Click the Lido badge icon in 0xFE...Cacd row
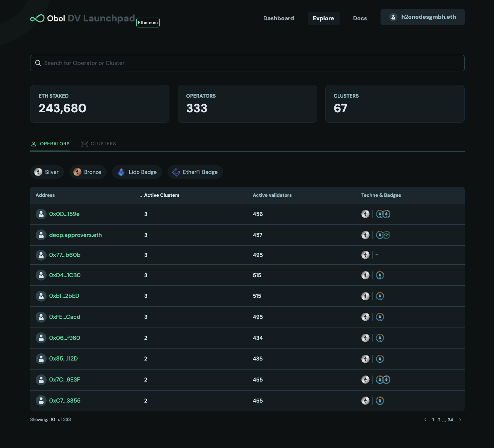The image size is (494, 448). (380, 317)
